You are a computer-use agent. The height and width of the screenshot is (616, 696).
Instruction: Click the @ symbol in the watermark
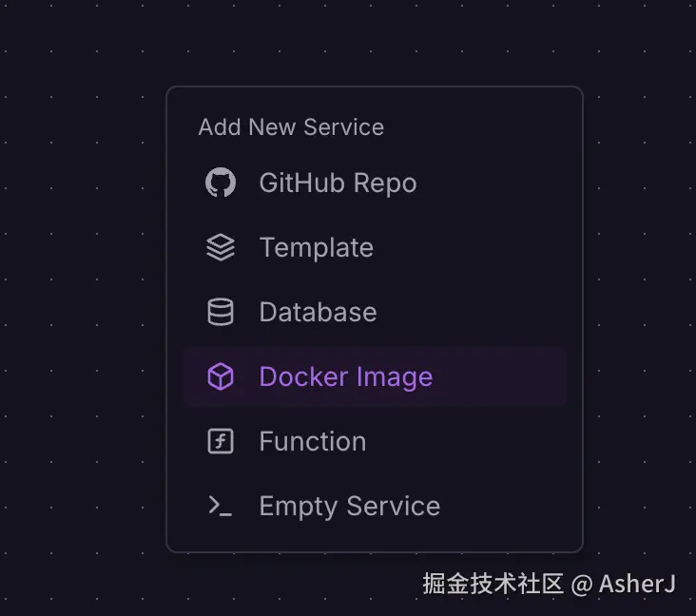[x=582, y=584]
